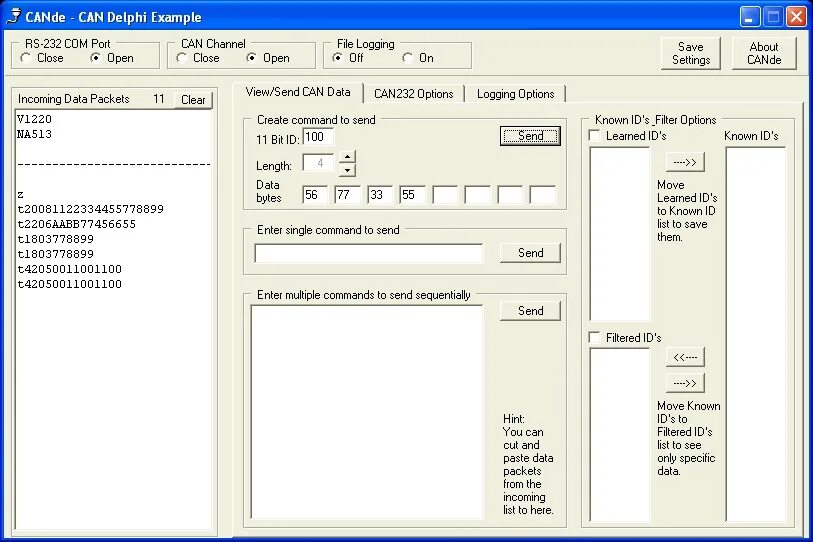This screenshot has width=813, height=542.
Task: Decrease Length with the down stepper arrow
Action: tap(347, 170)
